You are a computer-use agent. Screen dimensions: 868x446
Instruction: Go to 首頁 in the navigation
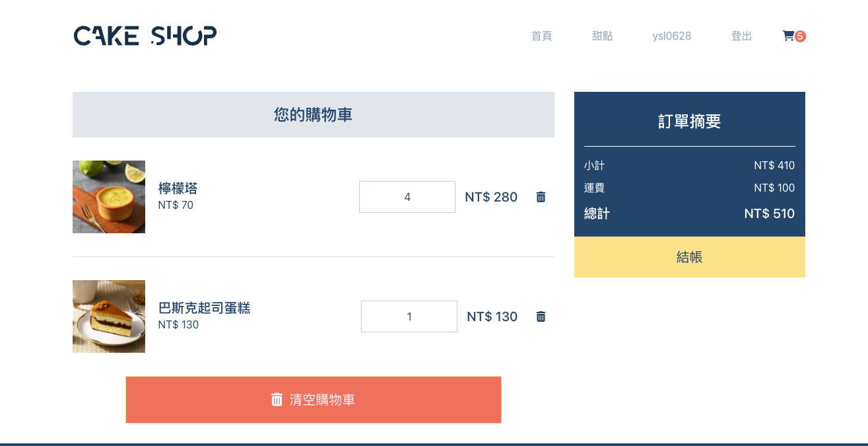click(541, 36)
